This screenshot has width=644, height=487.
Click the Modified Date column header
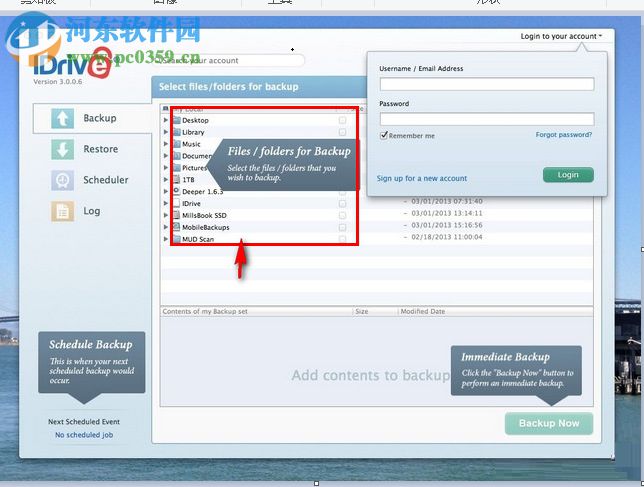[423, 312]
